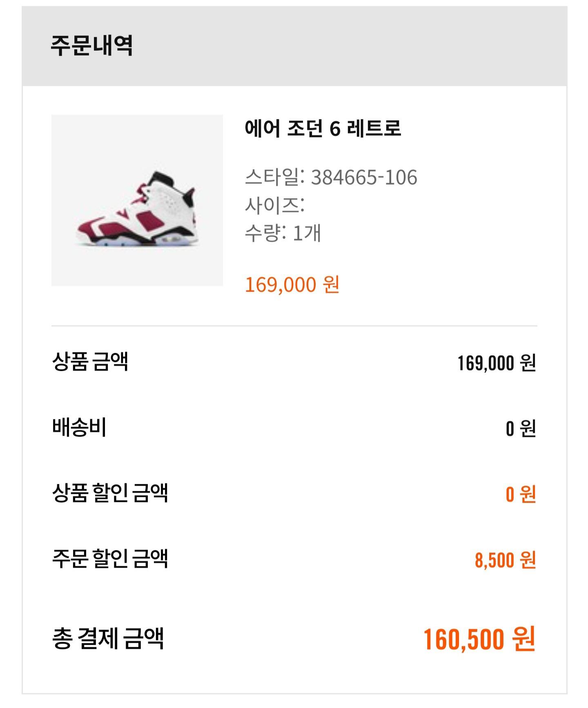588x708 pixels.
Task: Click the quantity text 수량: 1개
Action: click(x=283, y=233)
